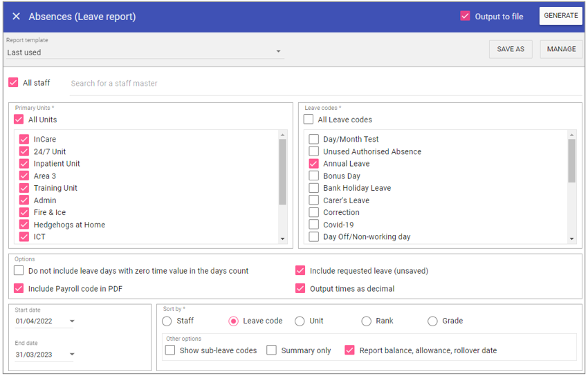
Task: Select the Grade sort radio button
Action: 432,321
